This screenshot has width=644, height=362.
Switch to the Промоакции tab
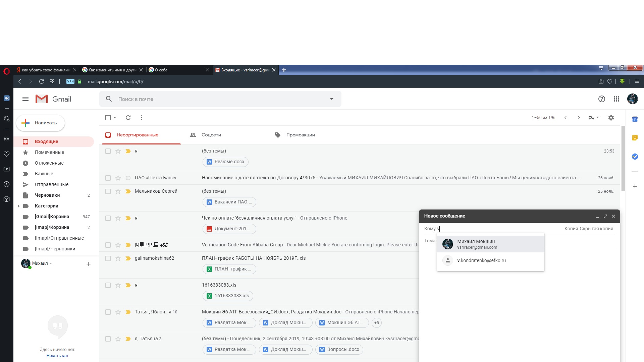click(300, 135)
